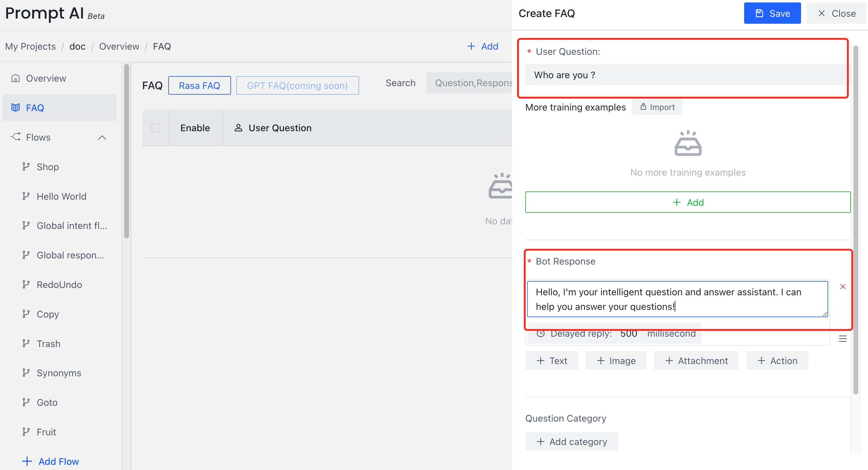Viewport: 868px width, 470px height.
Task: Click the green Add training example button
Action: pos(688,202)
